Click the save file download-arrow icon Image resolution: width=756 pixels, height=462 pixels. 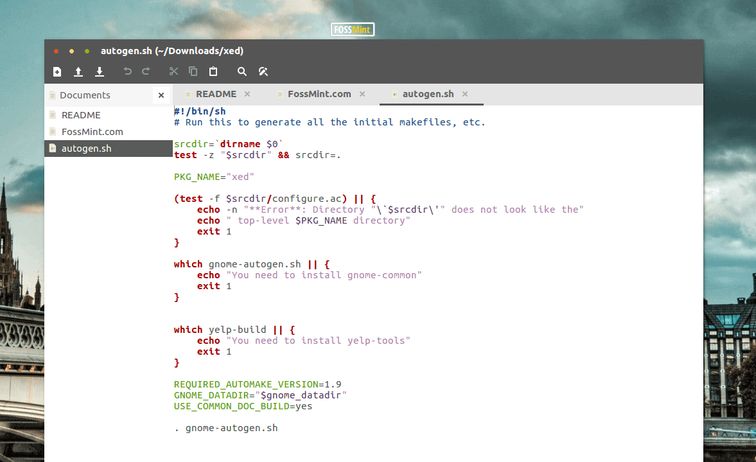tap(99, 72)
